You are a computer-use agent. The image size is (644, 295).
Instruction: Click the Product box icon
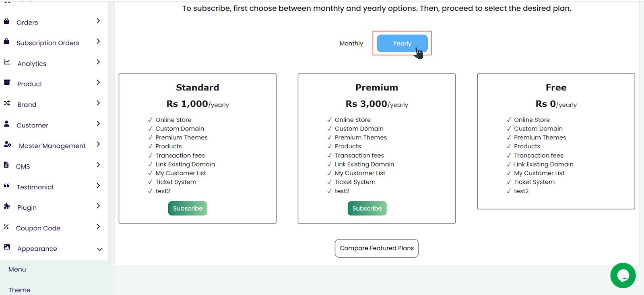click(6, 83)
